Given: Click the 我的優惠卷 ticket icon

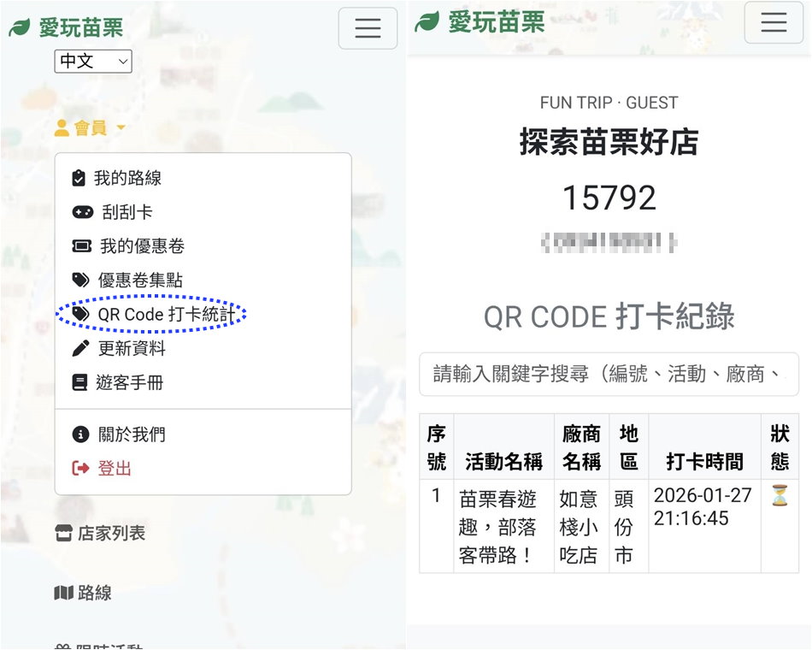Looking at the screenshot, I should pos(81,246).
